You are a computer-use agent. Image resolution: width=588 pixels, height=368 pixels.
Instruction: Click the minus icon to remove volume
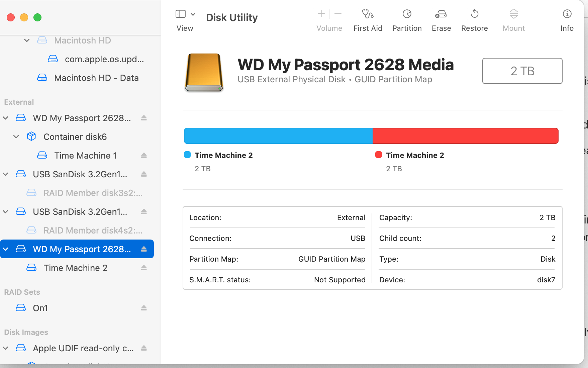pyautogui.click(x=338, y=14)
